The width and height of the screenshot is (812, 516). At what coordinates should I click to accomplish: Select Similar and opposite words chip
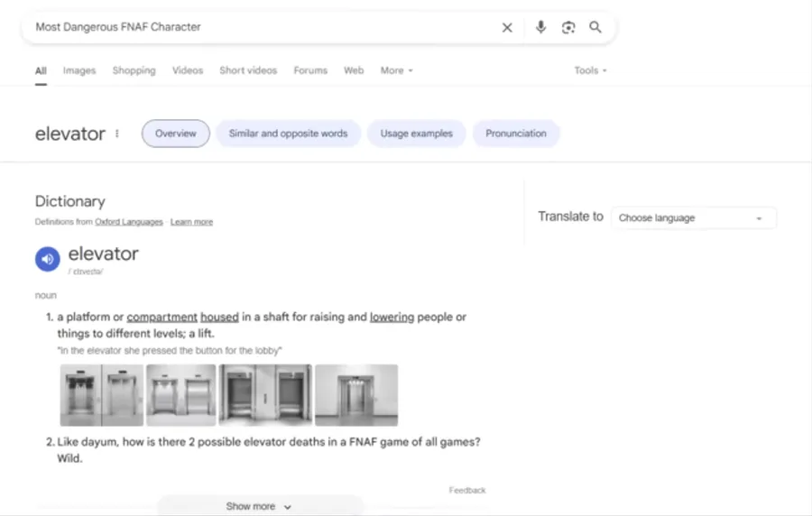[x=288, y=134]
